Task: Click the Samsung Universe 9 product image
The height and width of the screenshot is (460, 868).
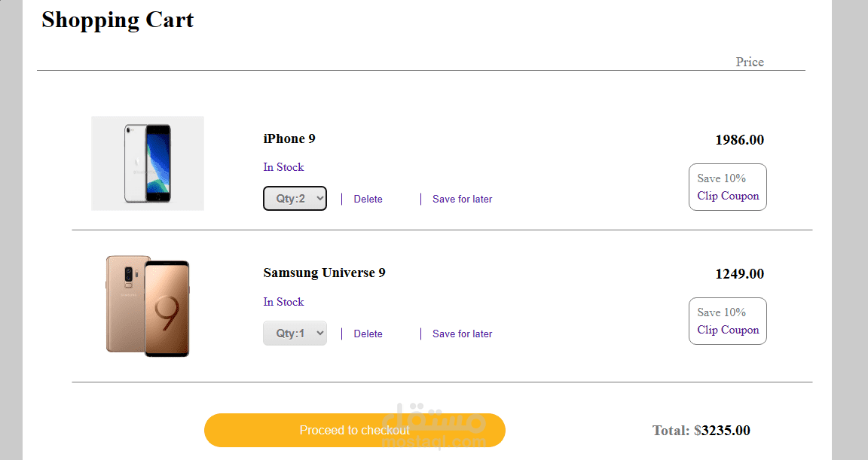Action: click(x=148, y=306)
